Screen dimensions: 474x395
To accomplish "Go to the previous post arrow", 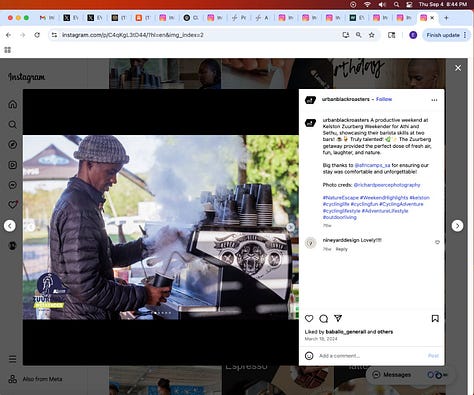I will (x=10, y=226).
